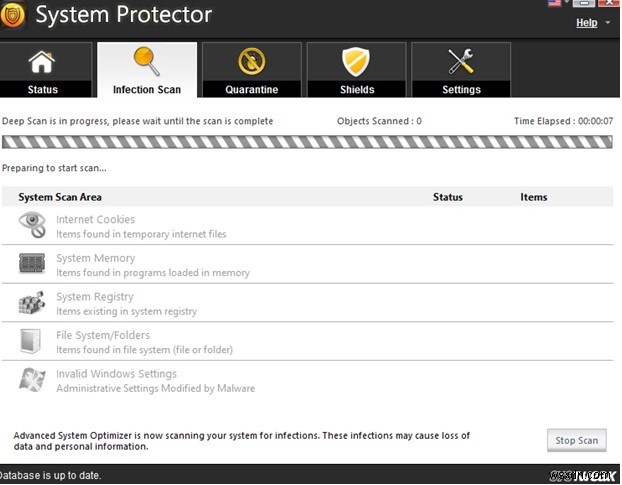Switch to the Infection Scan tab
The image size is (622, 485).
point(147,70)
